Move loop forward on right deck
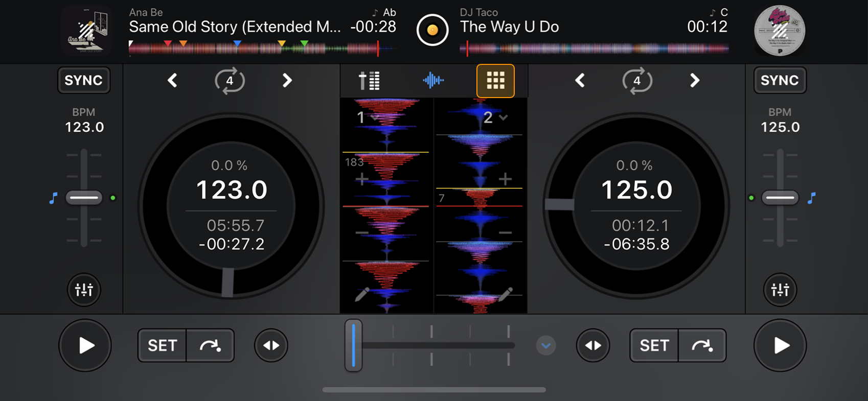Screen dimensions: 868x401 coord(695,80)
